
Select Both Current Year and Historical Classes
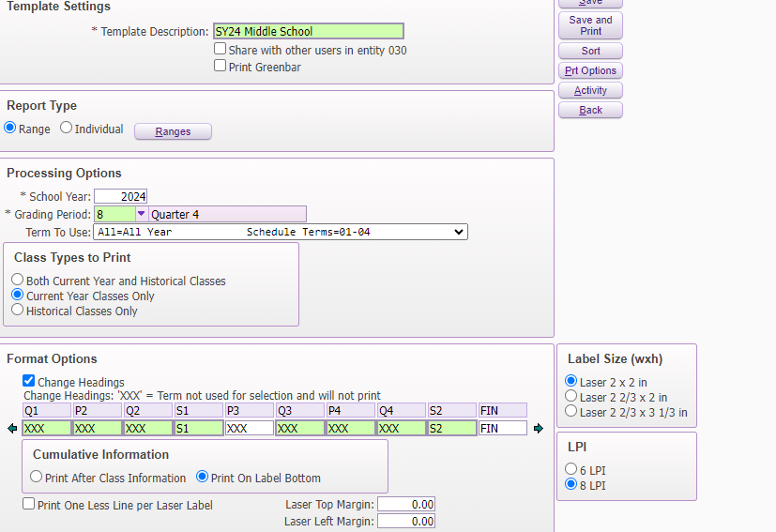pyautogui.click(x=18, y=280)
